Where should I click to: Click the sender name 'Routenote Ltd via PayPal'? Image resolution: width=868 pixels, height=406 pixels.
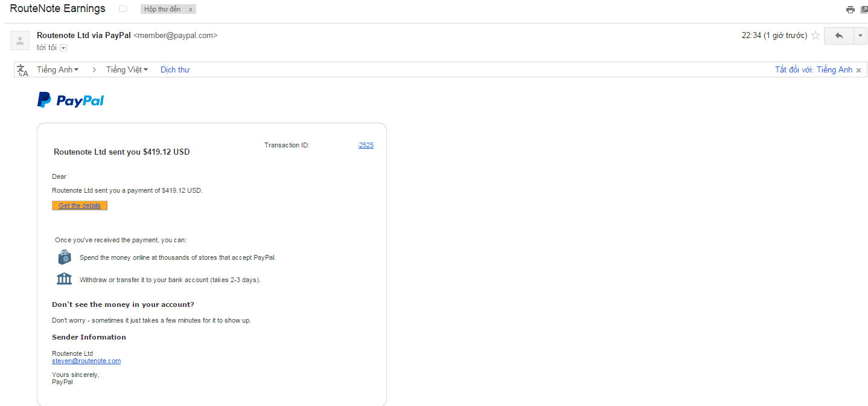84,36
